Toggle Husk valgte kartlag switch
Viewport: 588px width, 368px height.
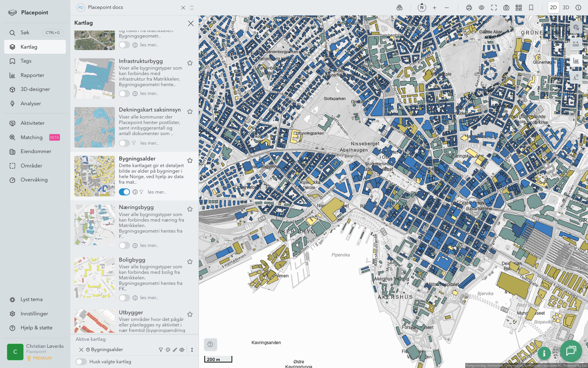pos(81,362)
